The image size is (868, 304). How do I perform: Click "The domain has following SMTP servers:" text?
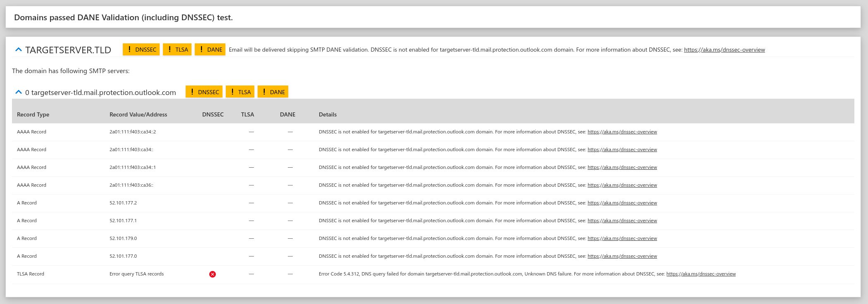click(x=71, y=71)
